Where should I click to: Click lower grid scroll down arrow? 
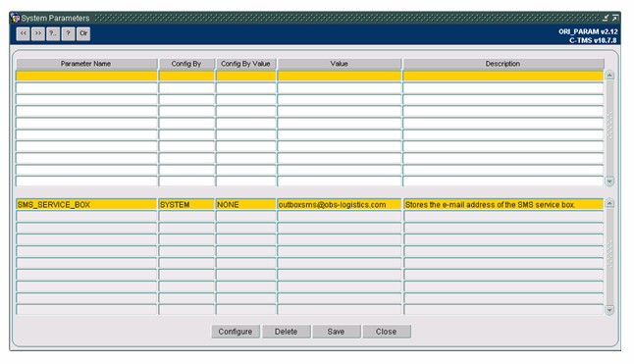click(609, 310)
